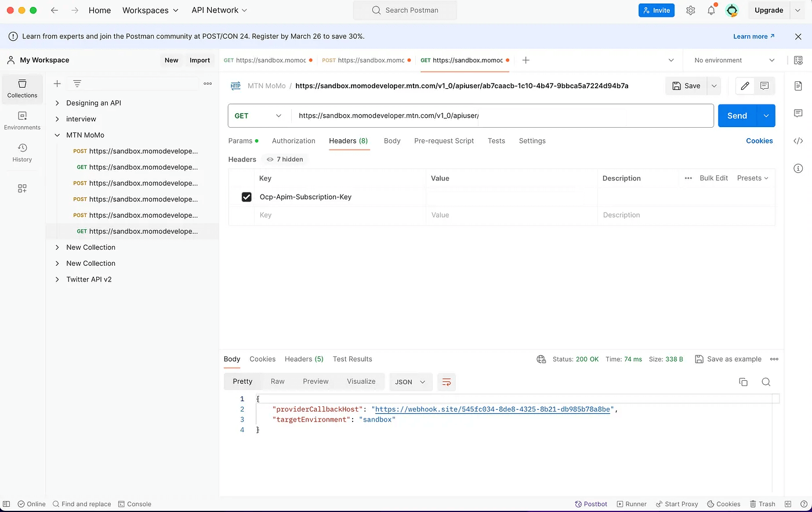Open the History sidebar section
Screen dimensions: 812x512
(x=22, y=153)
